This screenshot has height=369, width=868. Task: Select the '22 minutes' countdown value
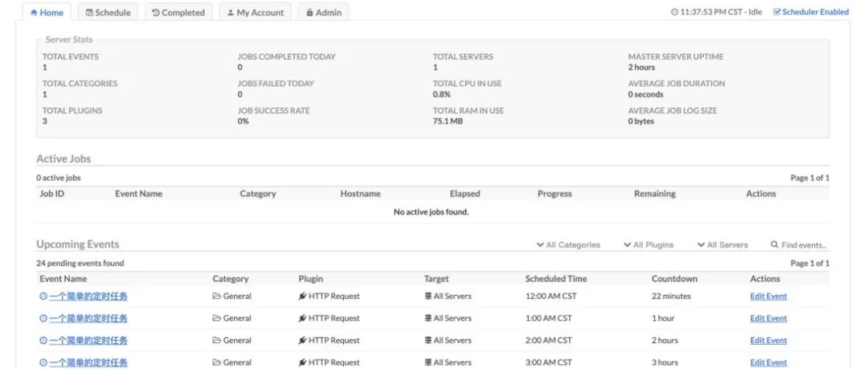tap(671, 297)
